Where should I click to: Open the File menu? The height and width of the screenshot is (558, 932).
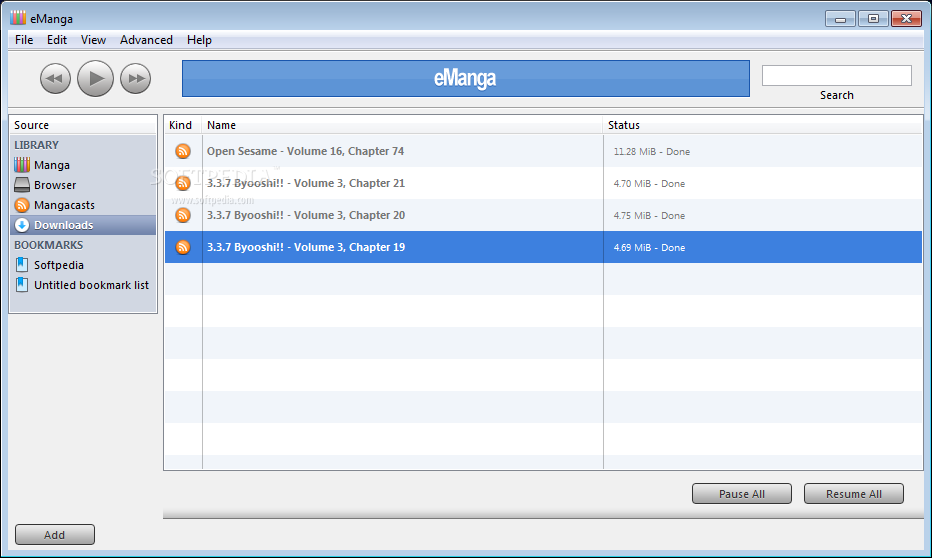(x=24, y=40)
